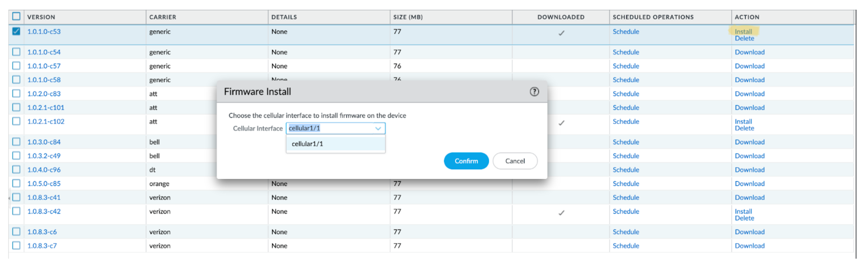
Task: Click the Version column header
Action: [x=41, y=17]
